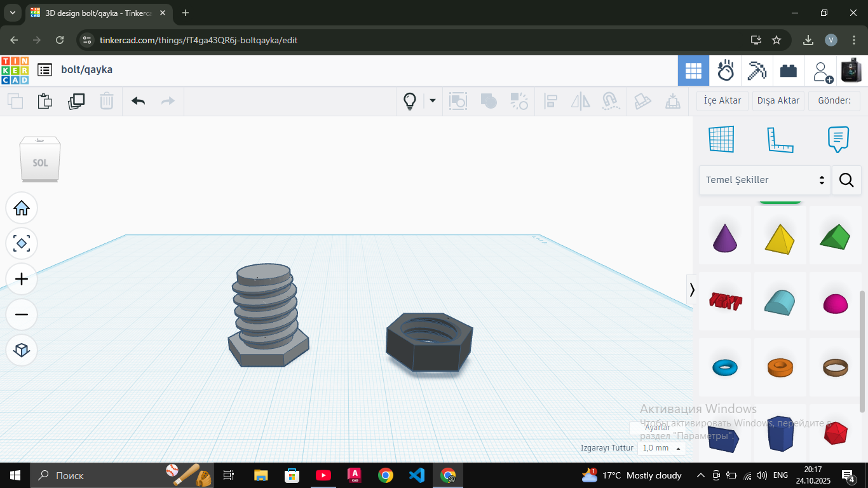Pick the red TEXT shape

[726, 301]
